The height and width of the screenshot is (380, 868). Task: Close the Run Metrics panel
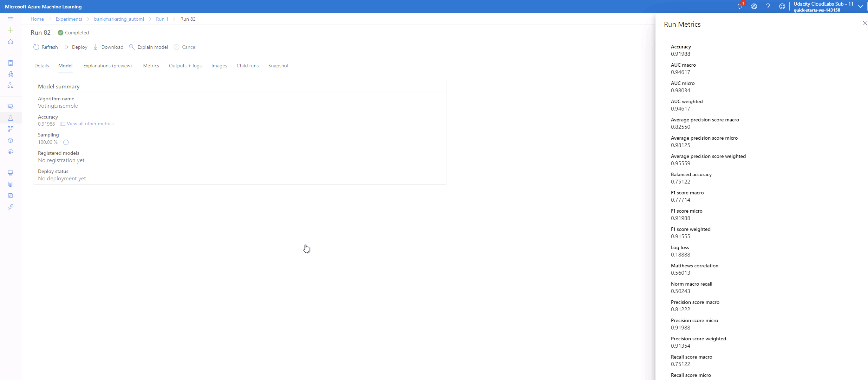pyautogui.click(x=865, y=23)
